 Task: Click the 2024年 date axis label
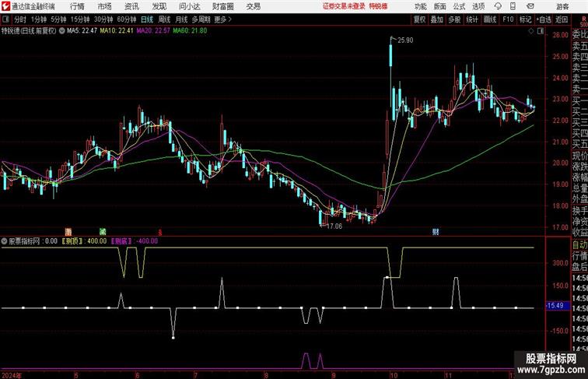point(12,375)
